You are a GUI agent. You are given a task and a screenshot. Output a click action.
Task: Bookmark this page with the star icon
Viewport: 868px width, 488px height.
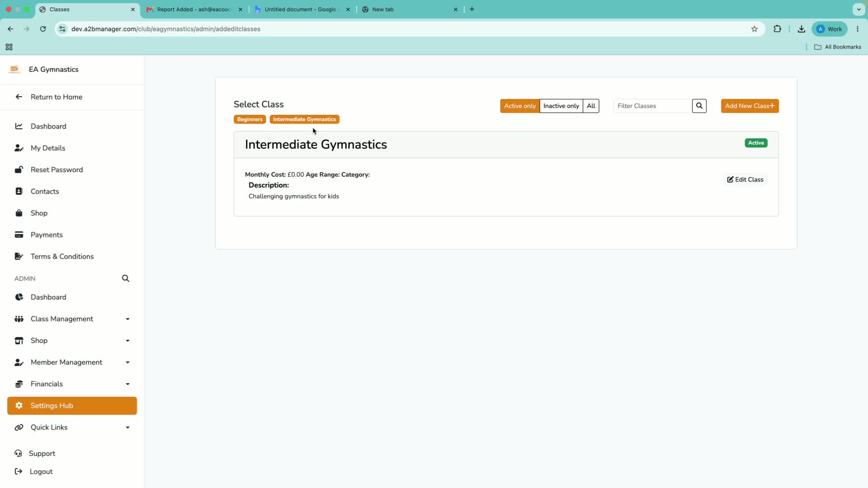pyautogui.click(x=755, y=29)
